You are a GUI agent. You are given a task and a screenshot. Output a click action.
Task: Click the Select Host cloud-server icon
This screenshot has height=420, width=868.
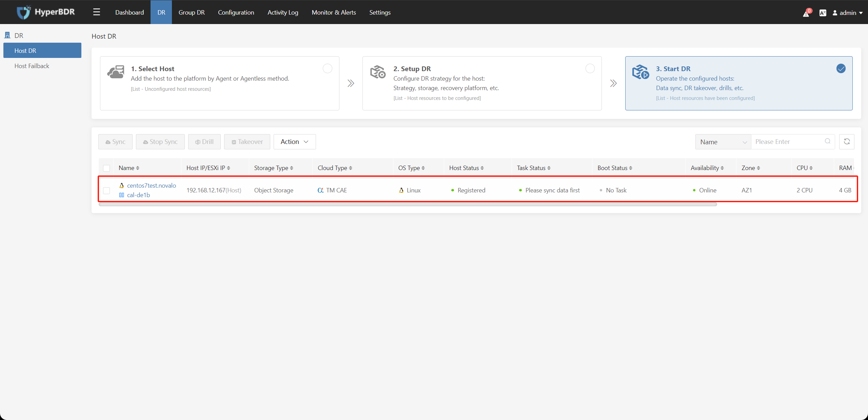pyautogui.click(x=116, y=72)
